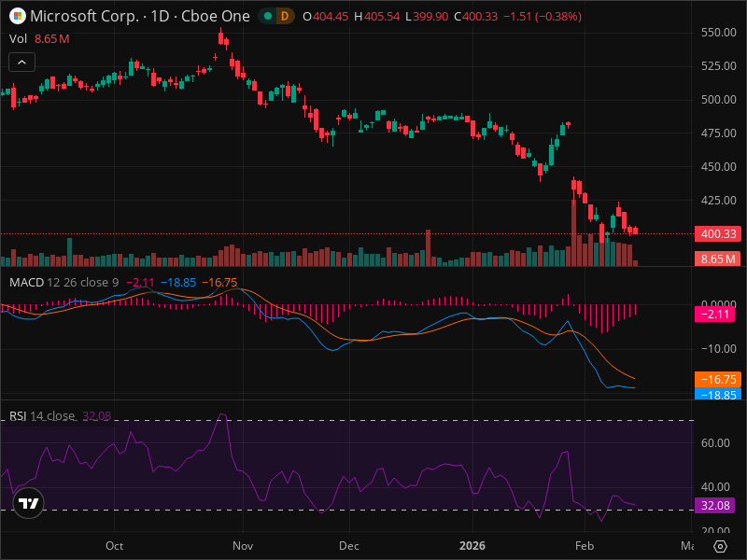Click the O404.45 open value

point(326,17)
